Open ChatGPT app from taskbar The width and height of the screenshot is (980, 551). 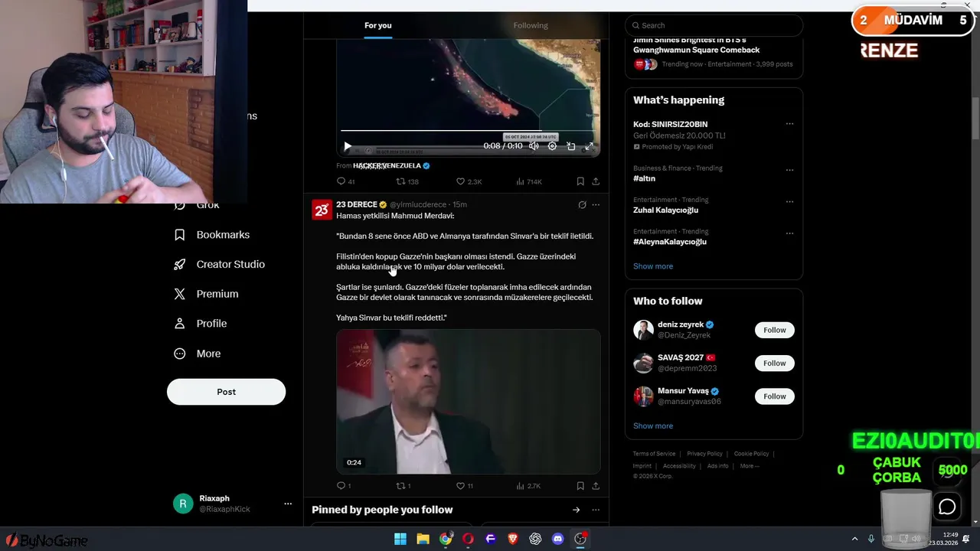[535, 539]
